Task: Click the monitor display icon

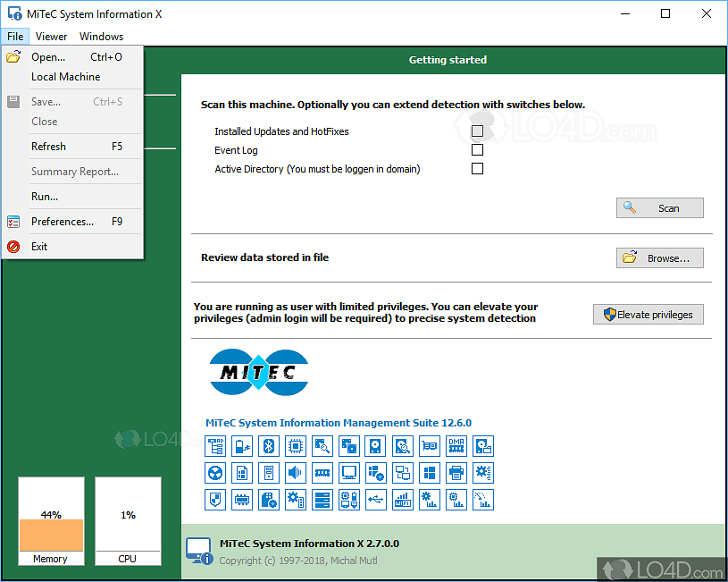Action: point(349,472)
